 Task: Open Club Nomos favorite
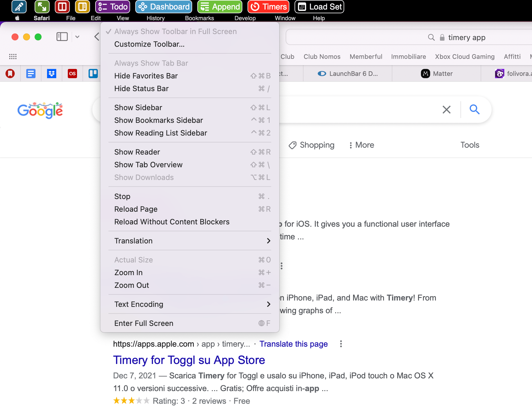click(x=322, y=57)
